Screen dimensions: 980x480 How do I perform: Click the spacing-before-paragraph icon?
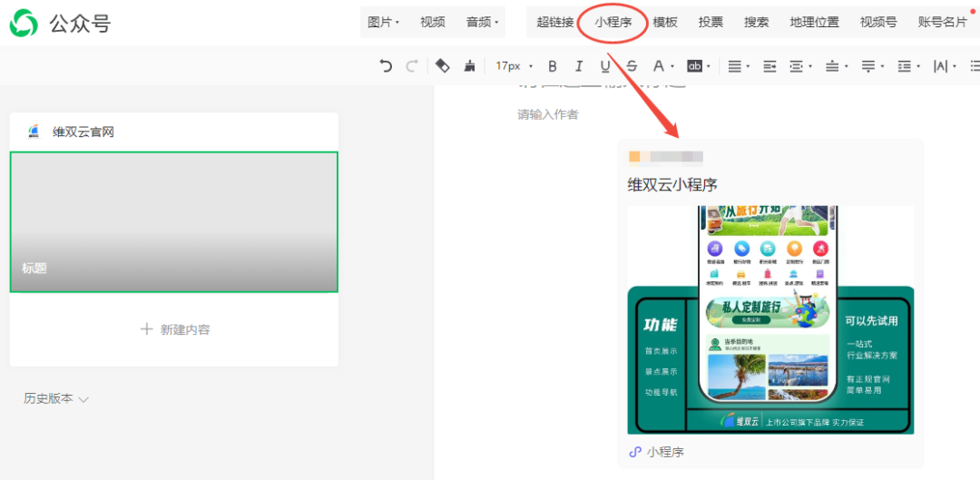point(832,65)
